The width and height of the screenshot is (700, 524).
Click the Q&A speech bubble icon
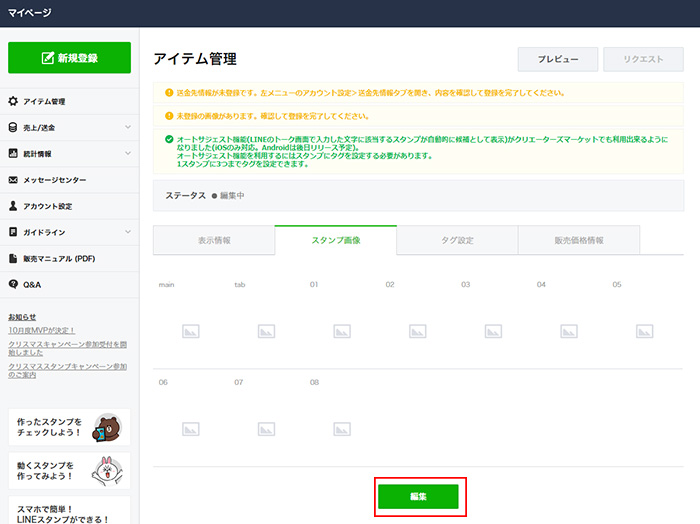[x=13, y=284]
